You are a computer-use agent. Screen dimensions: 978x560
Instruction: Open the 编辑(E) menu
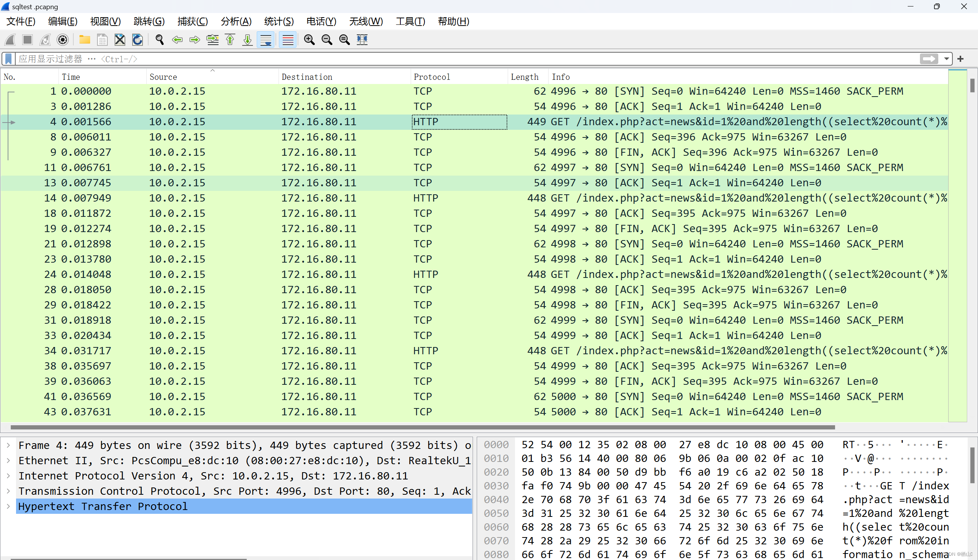63,21
